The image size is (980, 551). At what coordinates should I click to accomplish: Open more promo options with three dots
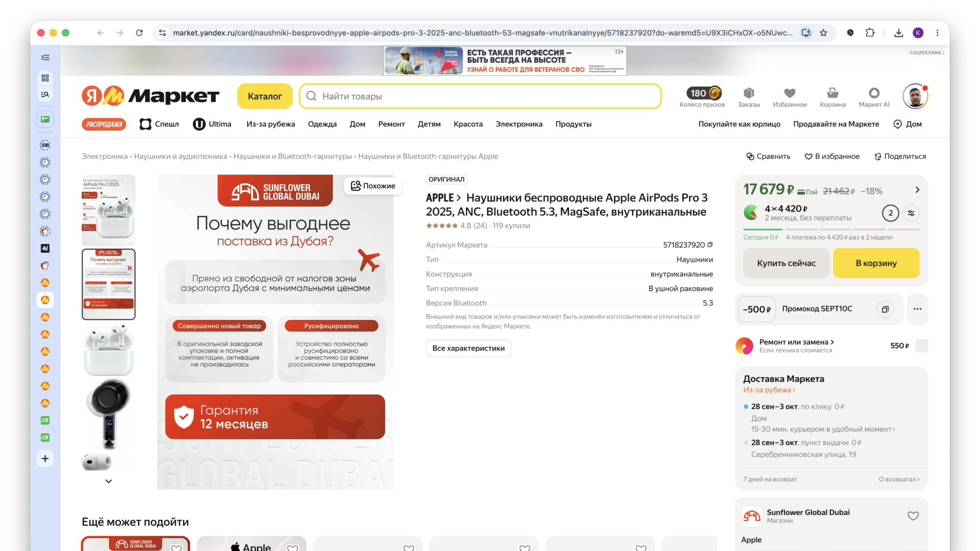coord(917,309)
